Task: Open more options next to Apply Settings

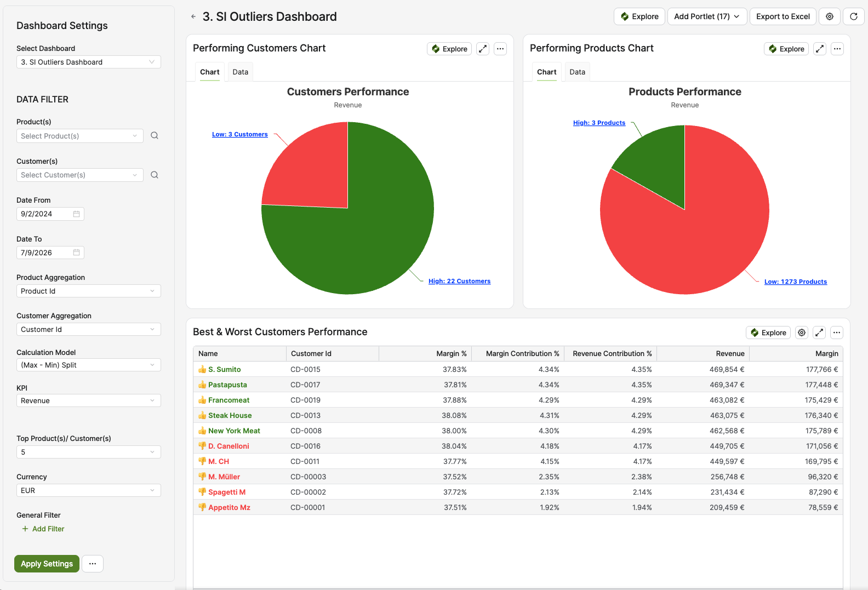Action: point(93,564)
